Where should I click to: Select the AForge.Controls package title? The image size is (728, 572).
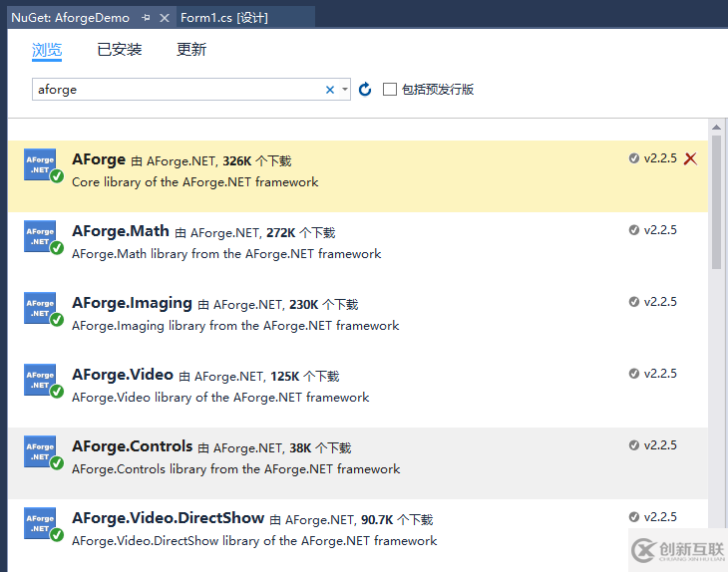133,446
